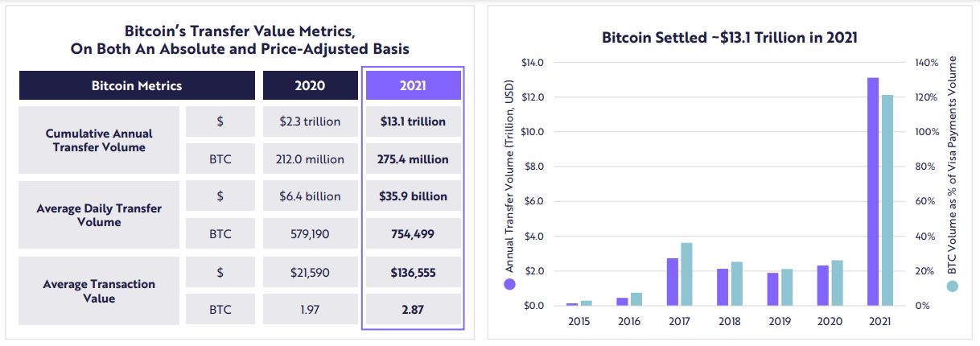Select the 275.4 million cell
This screenshot has width=980, height=346.
pyautogui.click(x=413, y=159)
